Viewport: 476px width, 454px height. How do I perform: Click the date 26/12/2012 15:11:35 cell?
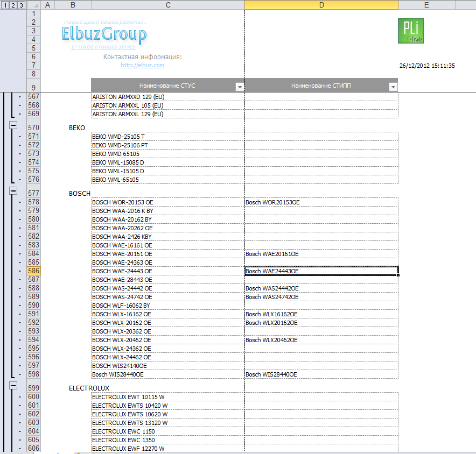(x=427, y=66)
